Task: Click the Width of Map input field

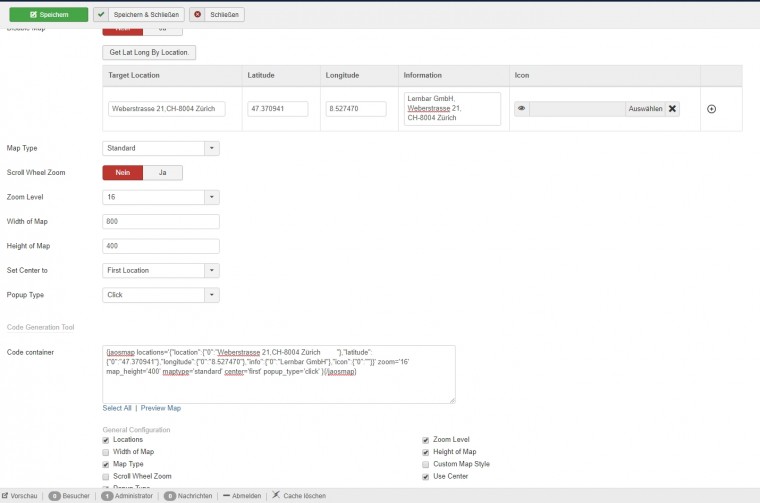Action: (x=160, y=222)
